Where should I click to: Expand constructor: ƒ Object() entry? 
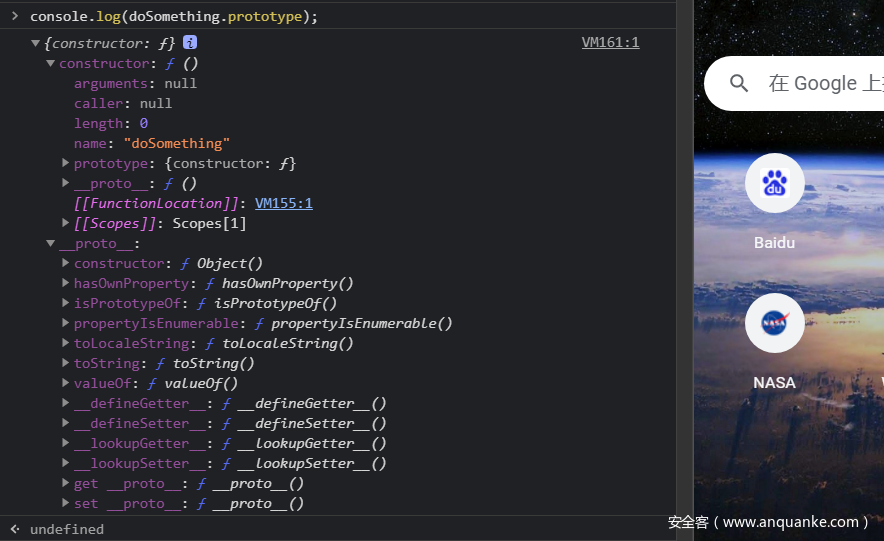(x=65, y=263)
